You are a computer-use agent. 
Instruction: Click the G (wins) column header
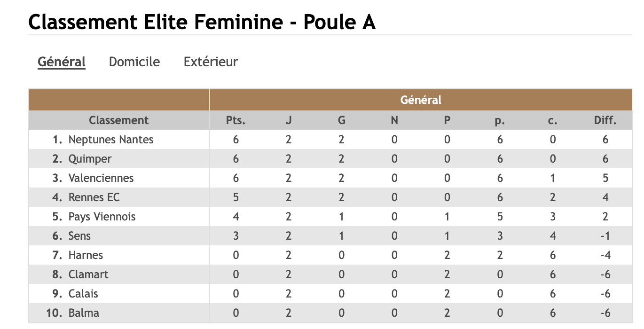pos(342,120)
